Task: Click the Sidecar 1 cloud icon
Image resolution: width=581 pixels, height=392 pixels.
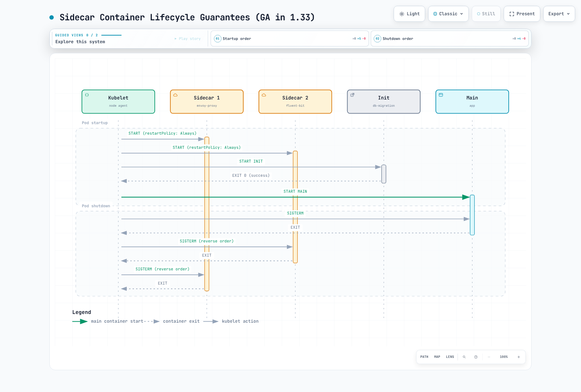Action: click(x=175, y=95)
